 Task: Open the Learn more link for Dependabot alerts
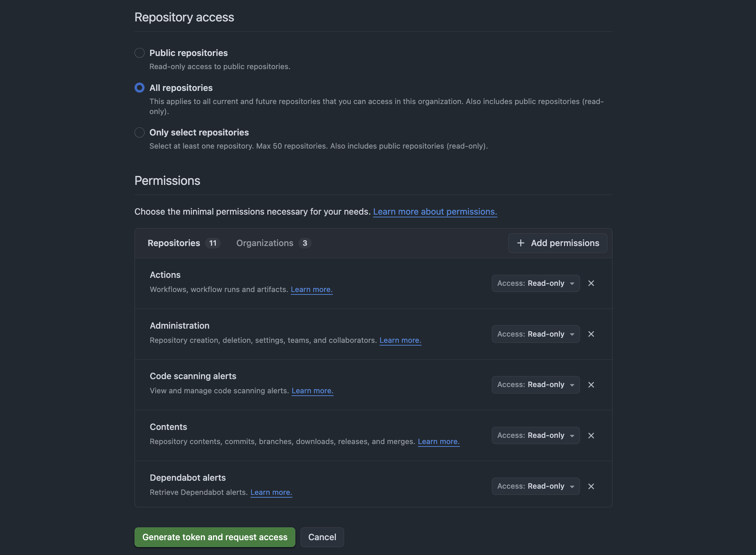[x=271, y=492]
